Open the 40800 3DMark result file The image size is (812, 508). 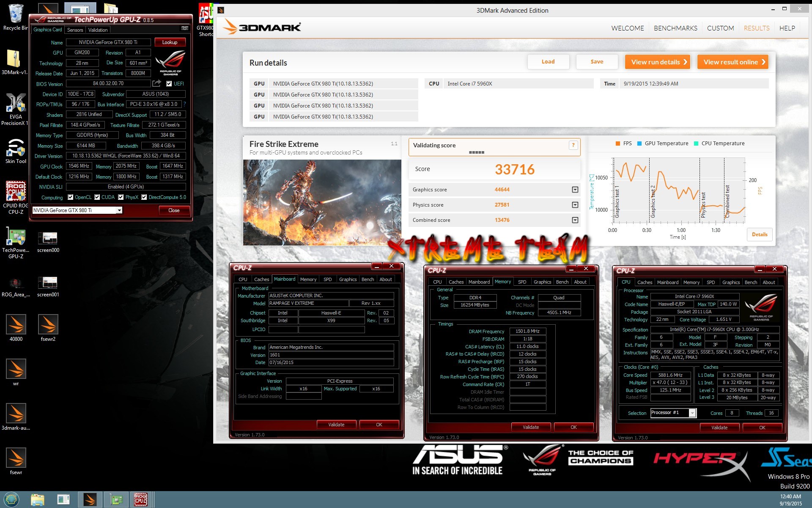[x=16, y=328]
